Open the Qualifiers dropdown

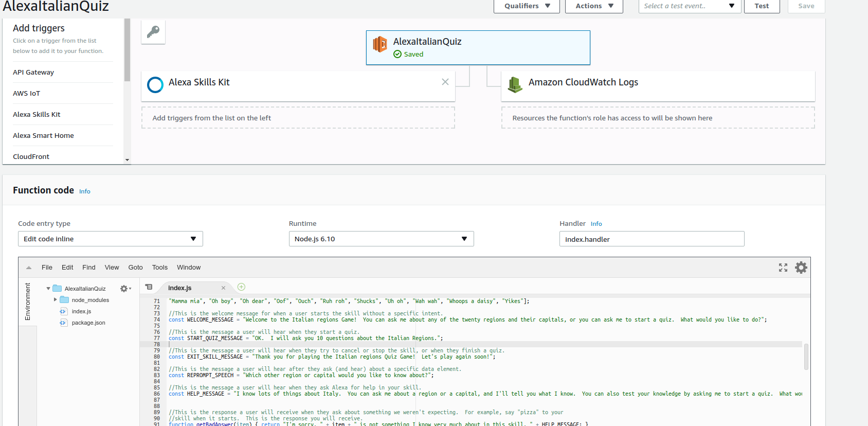click(527, 6)
